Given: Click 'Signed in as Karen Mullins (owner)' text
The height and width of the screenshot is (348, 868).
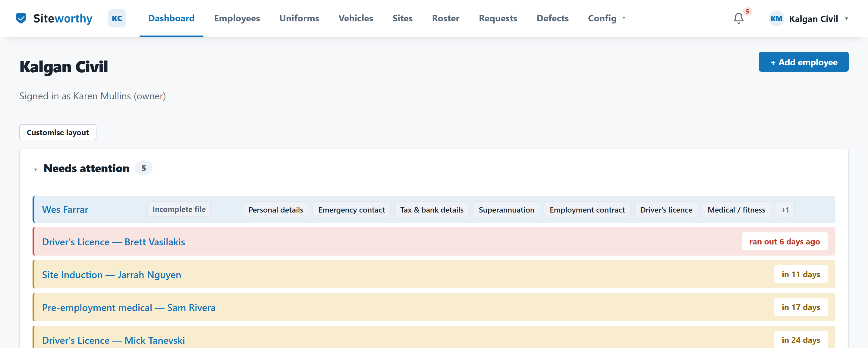Looking at the screenshot, I should 92,96.
